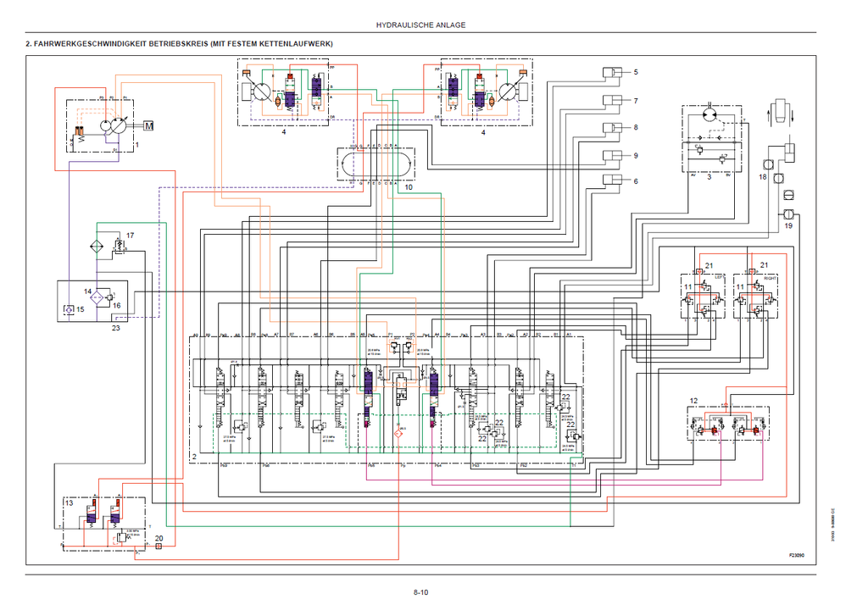Click the rotary joint symbol numbered 10
This screenshot has width=868, height=616.
(x=376, y=164)
